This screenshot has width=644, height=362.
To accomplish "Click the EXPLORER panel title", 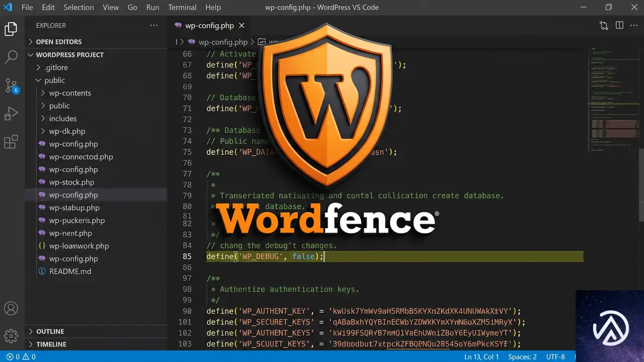I will pyautogui.click(x=51, y=25).
